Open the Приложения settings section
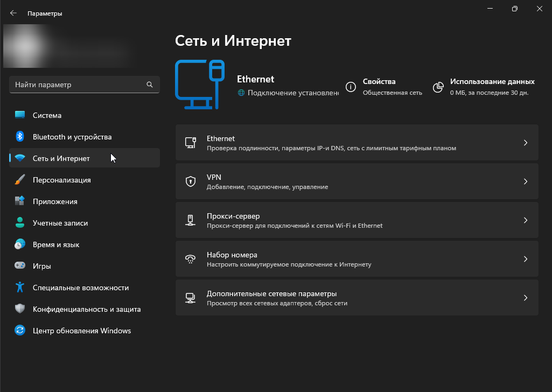The width and height of the screenshot is (552, 392). (55, 201)
